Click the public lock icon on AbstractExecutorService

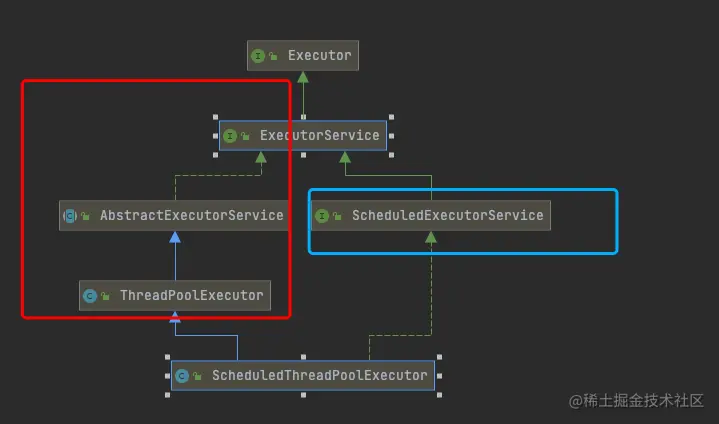click(85, 216)
